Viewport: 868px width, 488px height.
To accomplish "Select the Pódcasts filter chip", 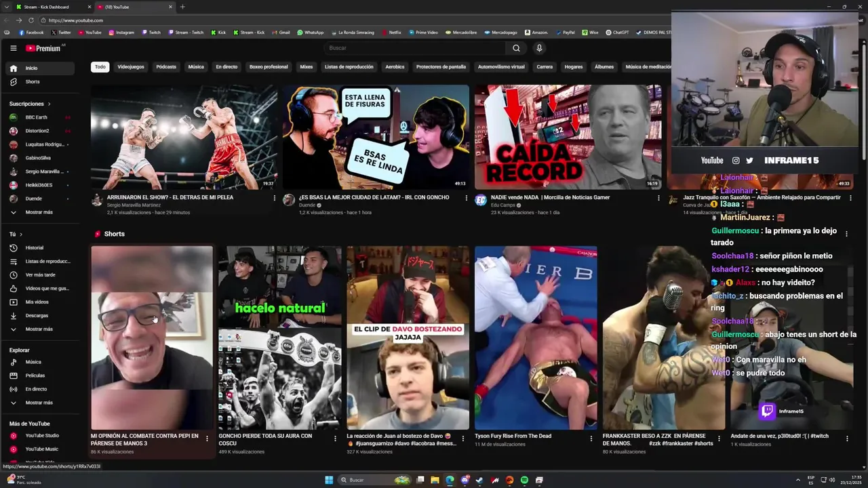I will [166, 66].
